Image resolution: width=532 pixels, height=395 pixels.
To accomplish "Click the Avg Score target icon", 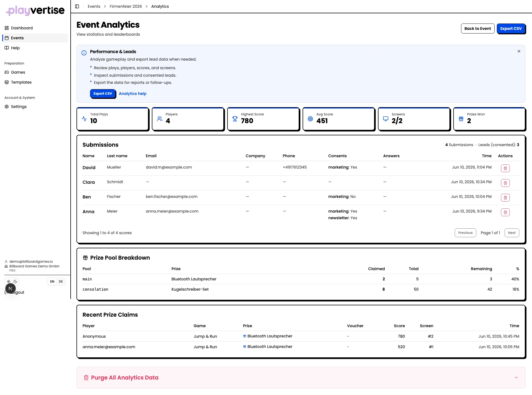I will (310, 119).
